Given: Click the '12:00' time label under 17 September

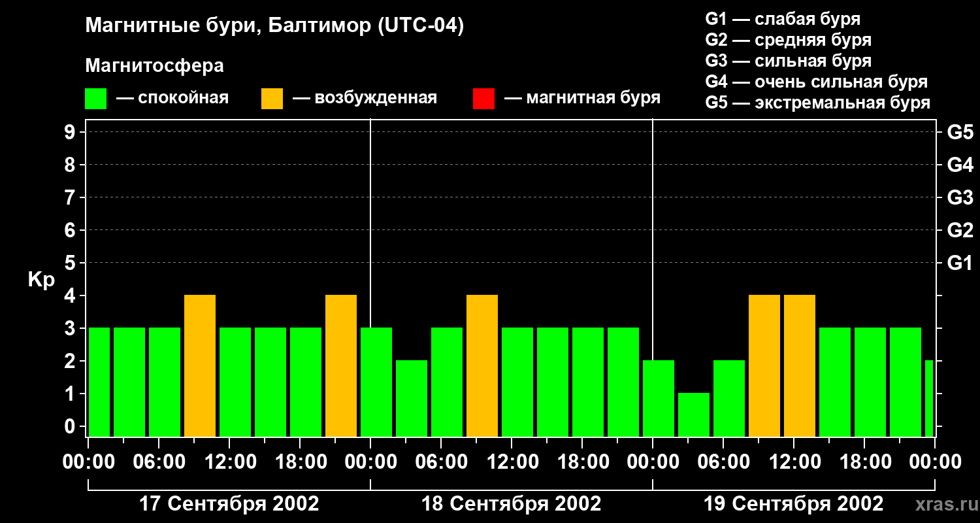Looking at the screenshot, I should pos(229,462).
